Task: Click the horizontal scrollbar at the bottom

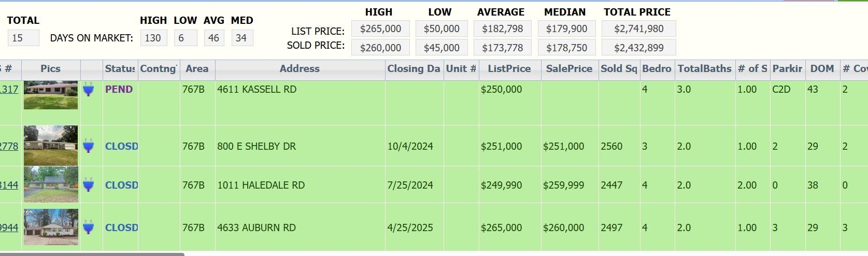Action: click(x=92, y=254)
